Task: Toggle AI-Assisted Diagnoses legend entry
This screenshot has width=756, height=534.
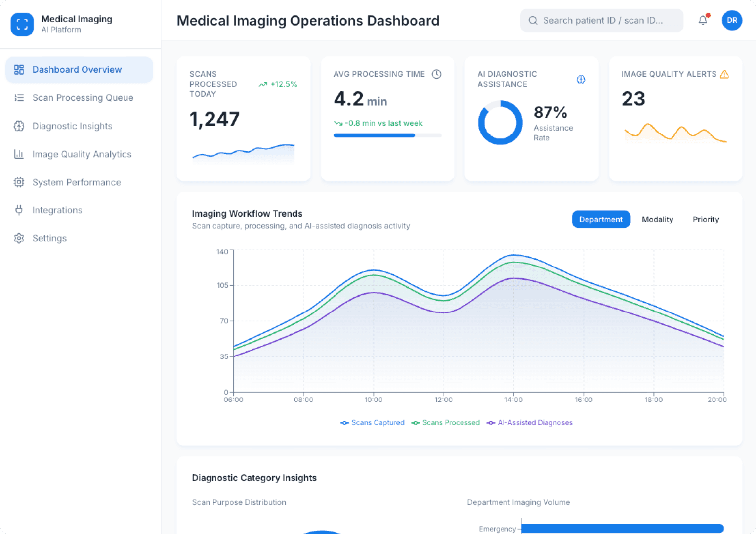Action: pos(530,423)
